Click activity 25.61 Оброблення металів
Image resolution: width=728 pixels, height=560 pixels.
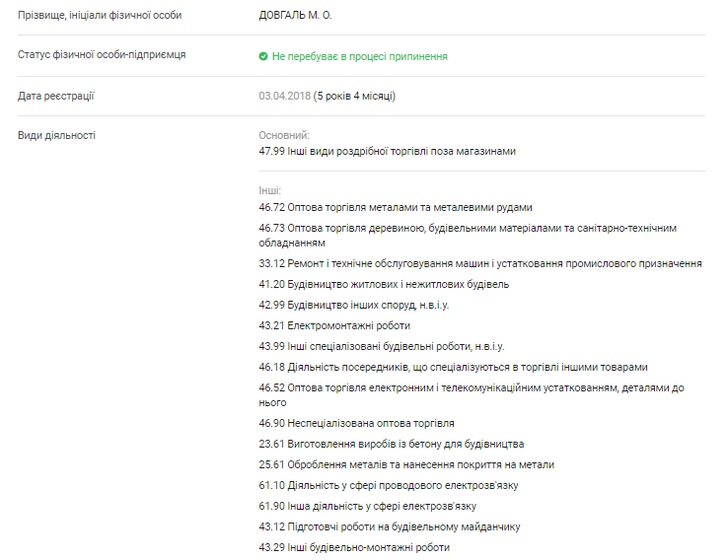[406, 464]
